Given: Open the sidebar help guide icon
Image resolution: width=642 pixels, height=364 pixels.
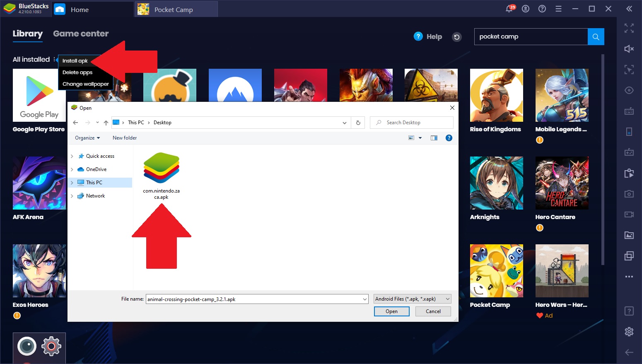Looking at the screenshot, I should [629, 311].
